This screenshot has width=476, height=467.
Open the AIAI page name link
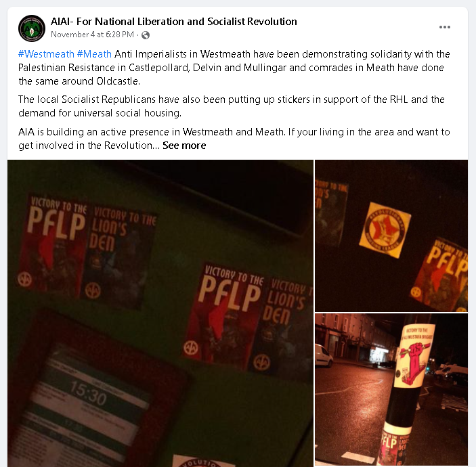(x=173, y=22)
